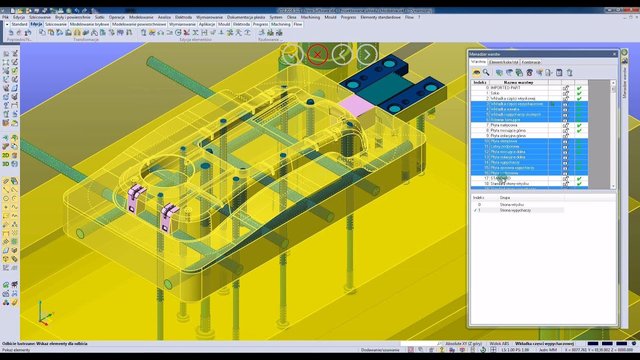Switch to Mould ribbon tab
The width and height of the screenshot is (640, 360).
pos(224,24)
